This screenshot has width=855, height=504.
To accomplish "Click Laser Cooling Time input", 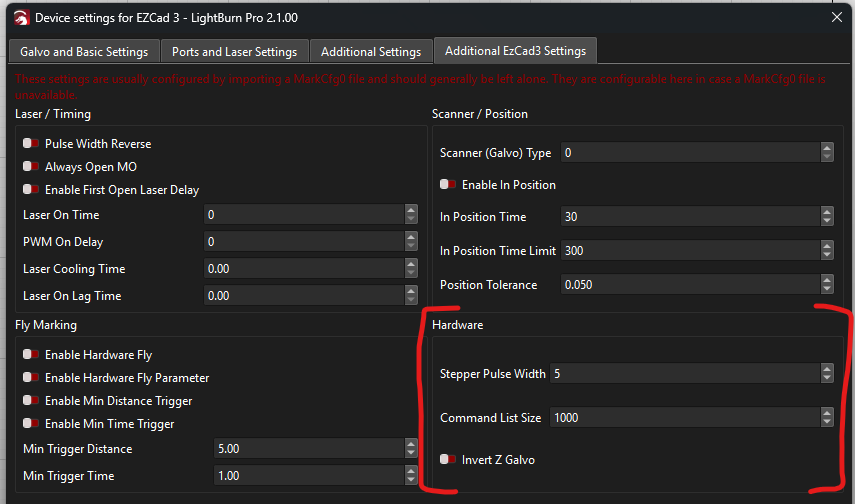I will (304, 268).
